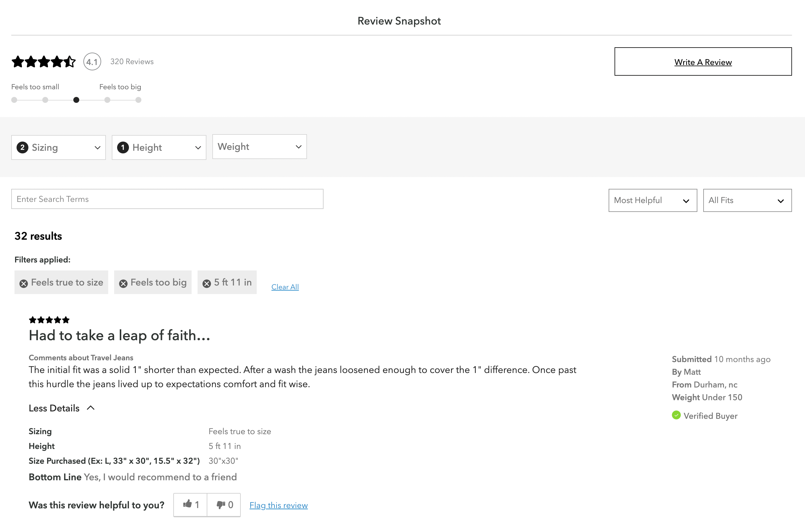The height and width of the screenshot is (532, 805).
Task: Click the Flag this review link
Action: point(278,505)
